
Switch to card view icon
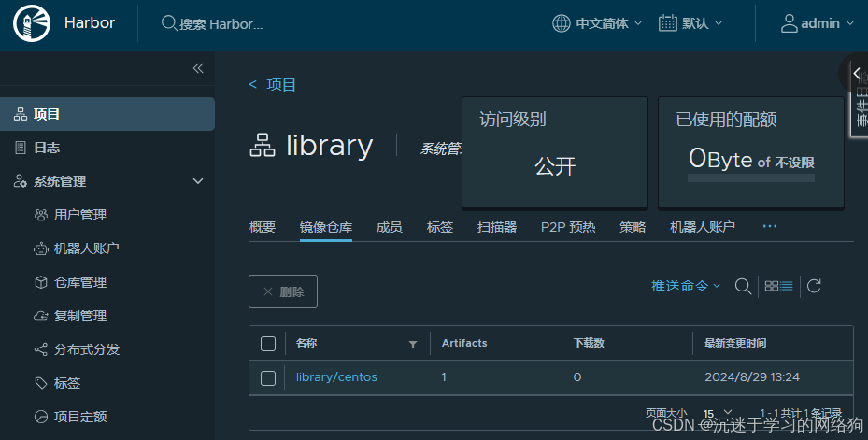771,286
